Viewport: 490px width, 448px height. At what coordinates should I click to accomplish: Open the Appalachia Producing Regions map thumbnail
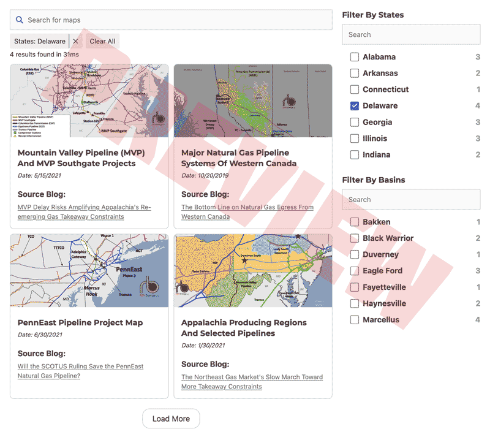253,271
